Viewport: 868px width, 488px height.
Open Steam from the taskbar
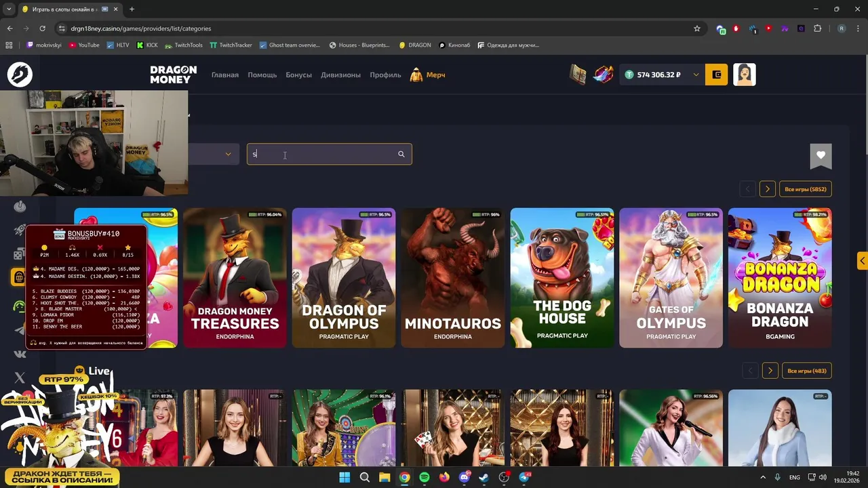point(484,477)
